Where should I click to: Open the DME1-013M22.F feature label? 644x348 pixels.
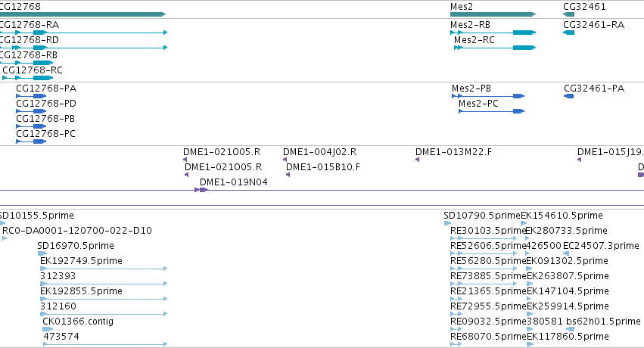[453, 152]
